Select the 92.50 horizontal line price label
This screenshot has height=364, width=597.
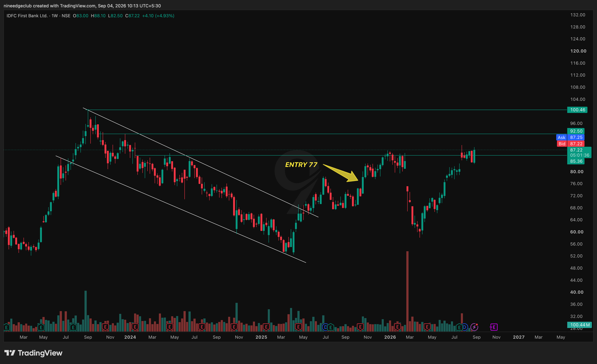tap(576, 131)
